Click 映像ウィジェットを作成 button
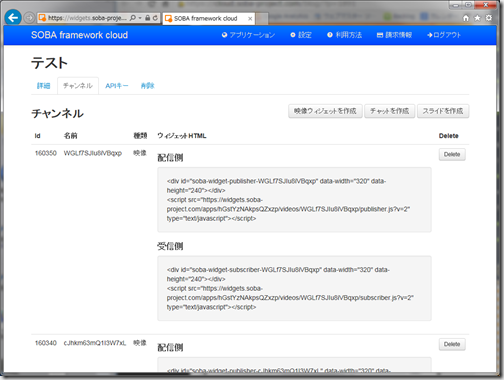The height and width of the screenshot is (380, 504). pyautogui.click(x=325, y=111)
